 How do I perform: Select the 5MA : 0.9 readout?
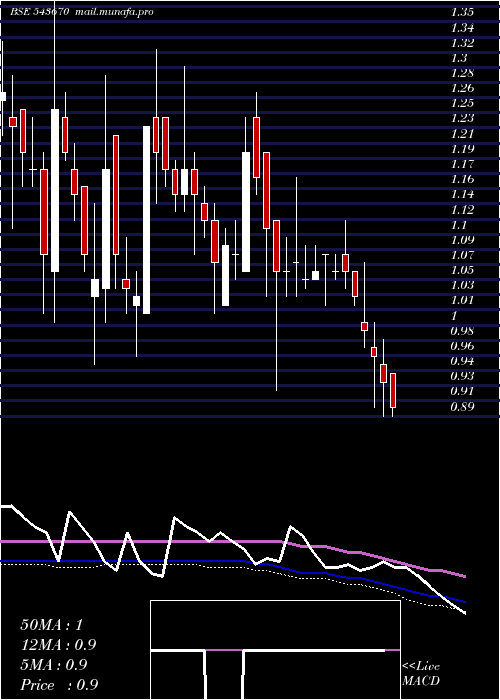click(x=55, y=665)
